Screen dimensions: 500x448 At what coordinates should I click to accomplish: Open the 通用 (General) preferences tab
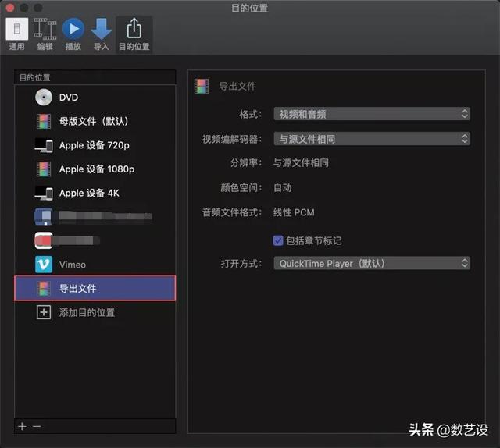coord(16,34)
